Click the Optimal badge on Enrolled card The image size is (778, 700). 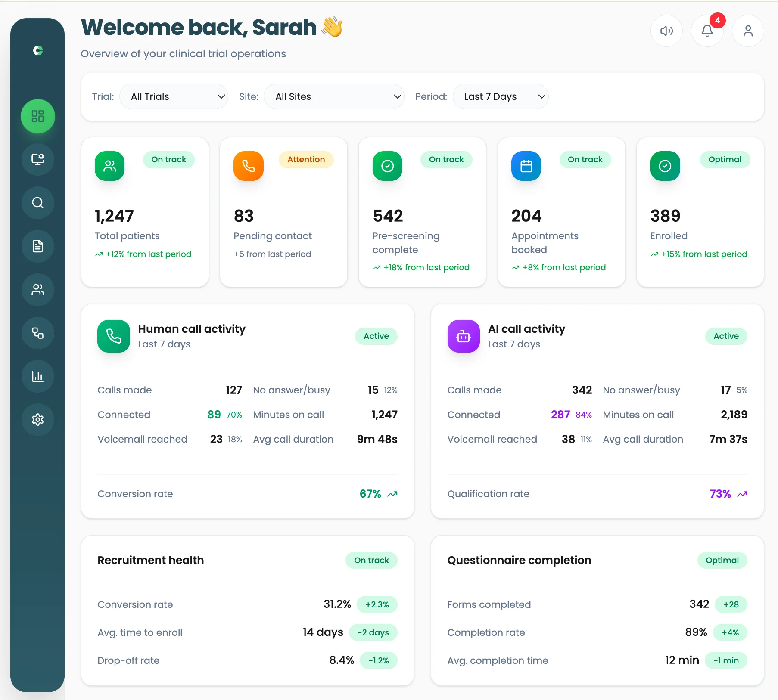click(725, 160)
